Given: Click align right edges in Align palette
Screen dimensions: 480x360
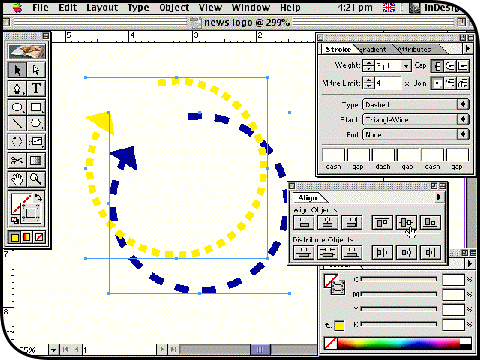Looking at the screenshot, I should pos(352,223).
